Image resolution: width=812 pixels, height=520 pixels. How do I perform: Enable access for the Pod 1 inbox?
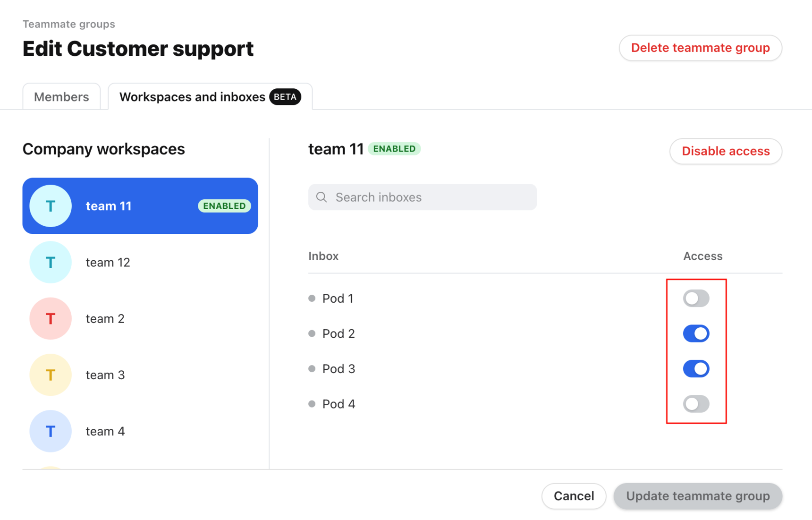coord(696,298)
